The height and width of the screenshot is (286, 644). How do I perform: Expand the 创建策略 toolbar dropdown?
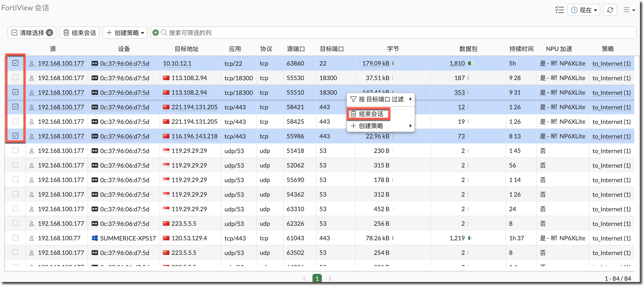coord(125,33)
